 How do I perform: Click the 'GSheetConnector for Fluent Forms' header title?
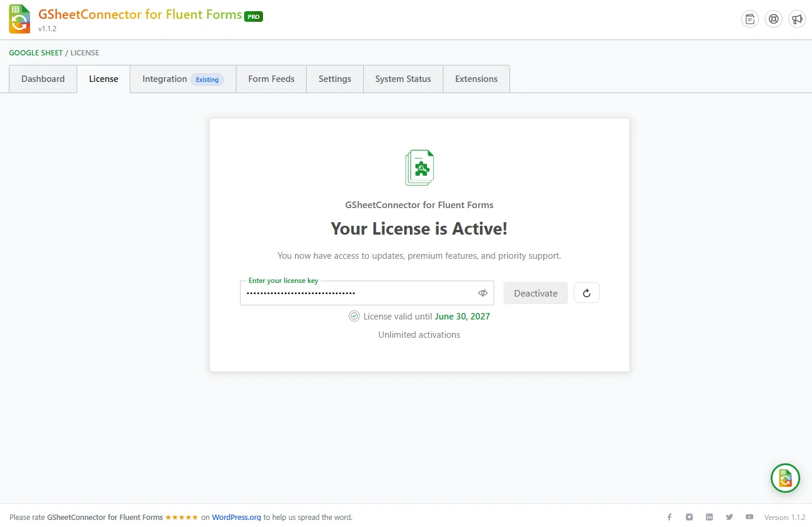click(140, 14)
